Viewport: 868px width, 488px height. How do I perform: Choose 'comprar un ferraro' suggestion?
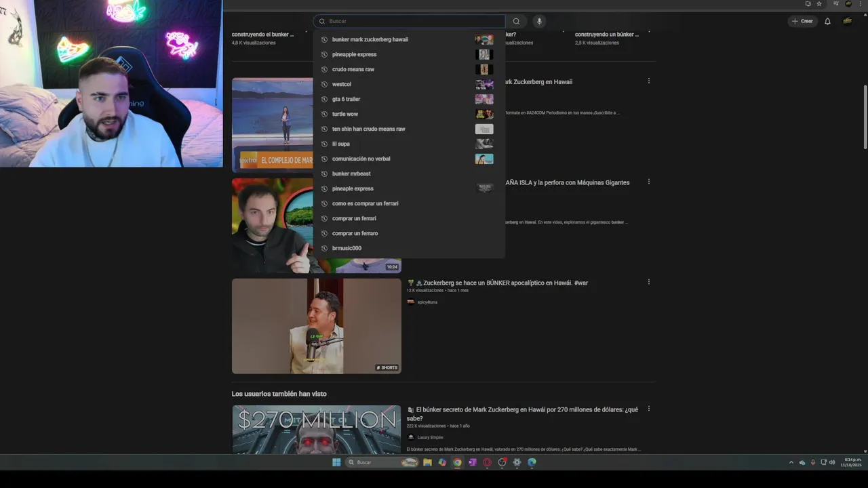click(410, 233)
